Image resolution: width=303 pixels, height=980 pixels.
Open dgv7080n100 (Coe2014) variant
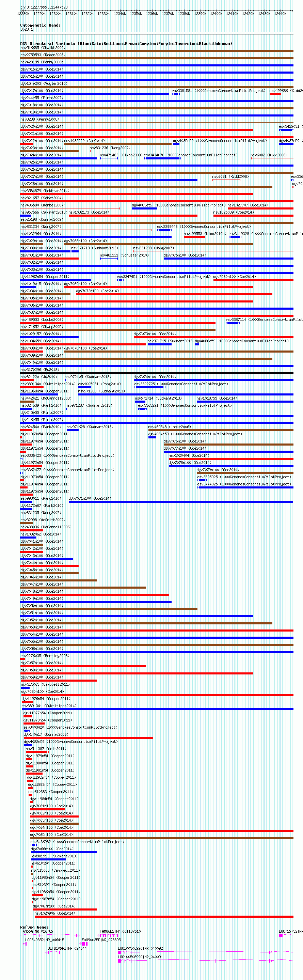point(235,277)
